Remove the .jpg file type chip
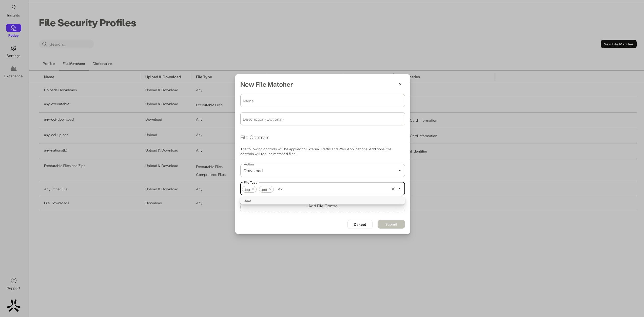Screen dimensions: 644x317 253,189
